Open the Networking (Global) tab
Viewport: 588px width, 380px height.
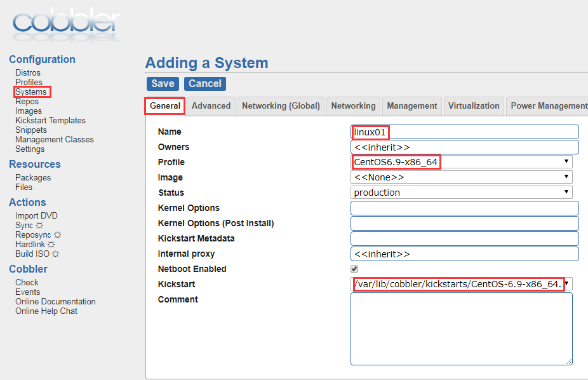(x=281, y=106)
